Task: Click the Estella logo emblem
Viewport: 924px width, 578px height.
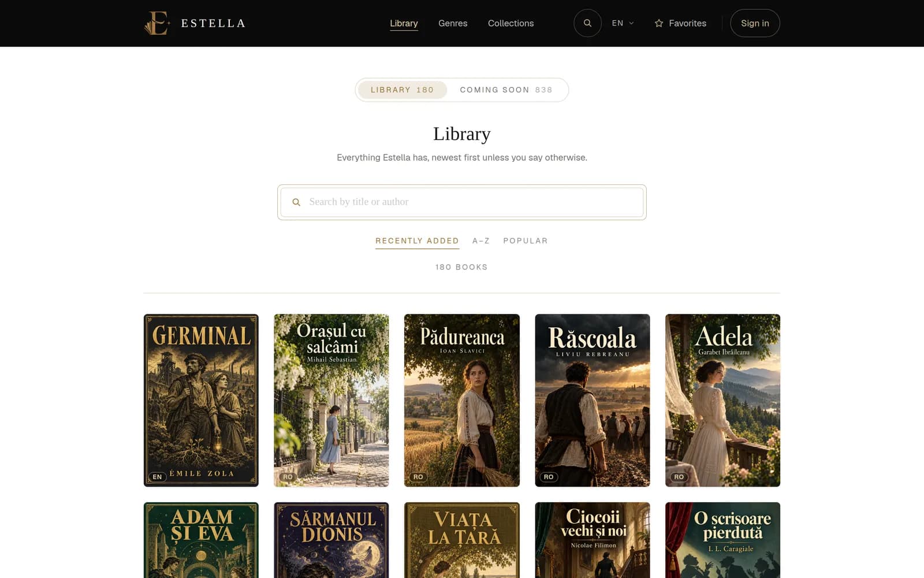Action: pyautogui.click(x=157, y=23)
